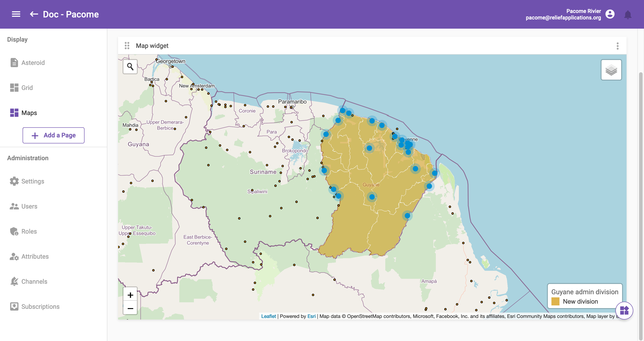Image resolution: width=644 pixels, height=341 pixels.
Task: Click the New division legend label
Action: point(580,301)
